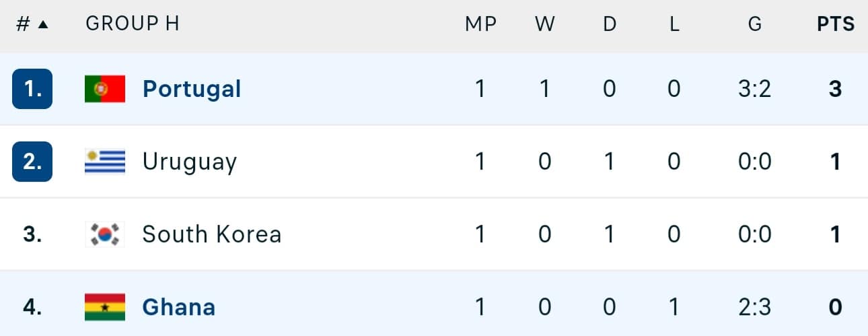Click the L column header
The image size is (868, 336).
pyautogui.click(x=674, y=25)
